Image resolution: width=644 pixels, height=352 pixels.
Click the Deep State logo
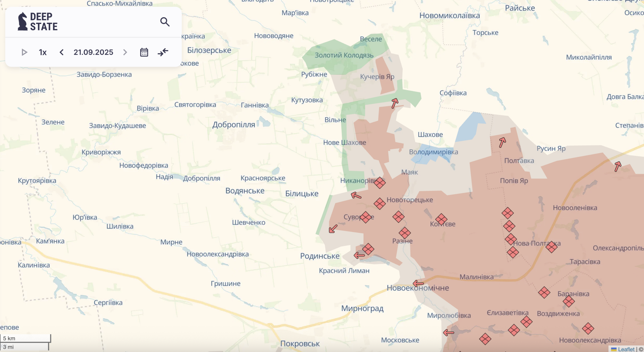pos(38,22)
